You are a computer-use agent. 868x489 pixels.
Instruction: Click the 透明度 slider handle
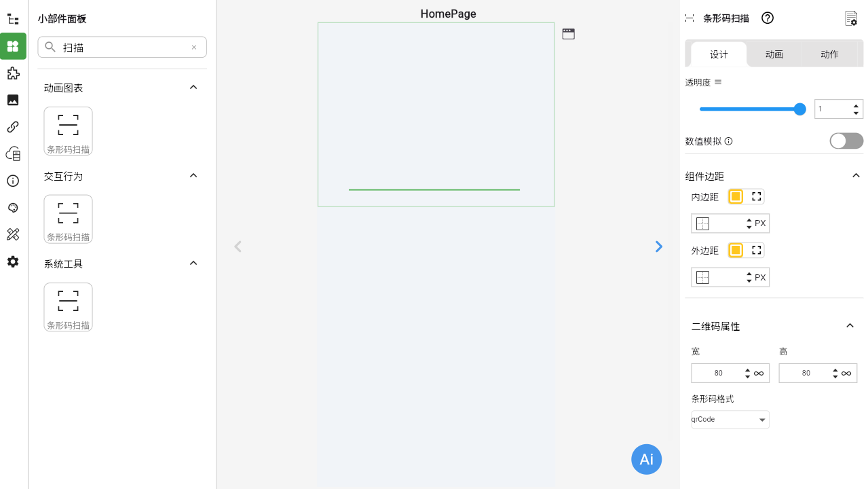pos(799,109)
